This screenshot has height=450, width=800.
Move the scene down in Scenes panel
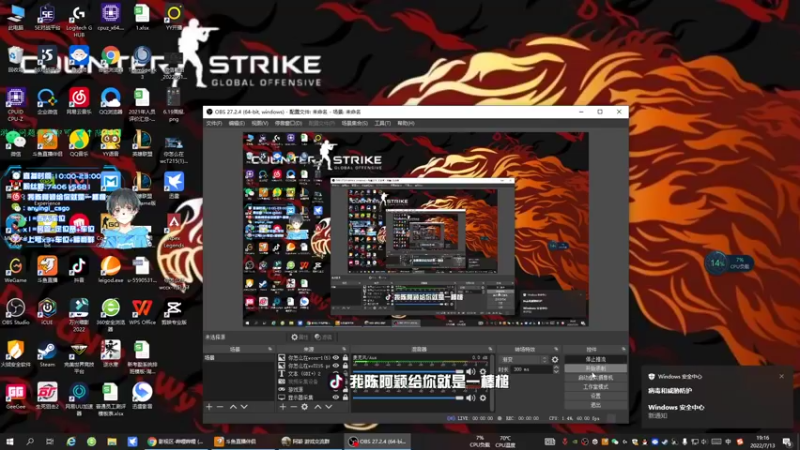[x=244, y=407]
